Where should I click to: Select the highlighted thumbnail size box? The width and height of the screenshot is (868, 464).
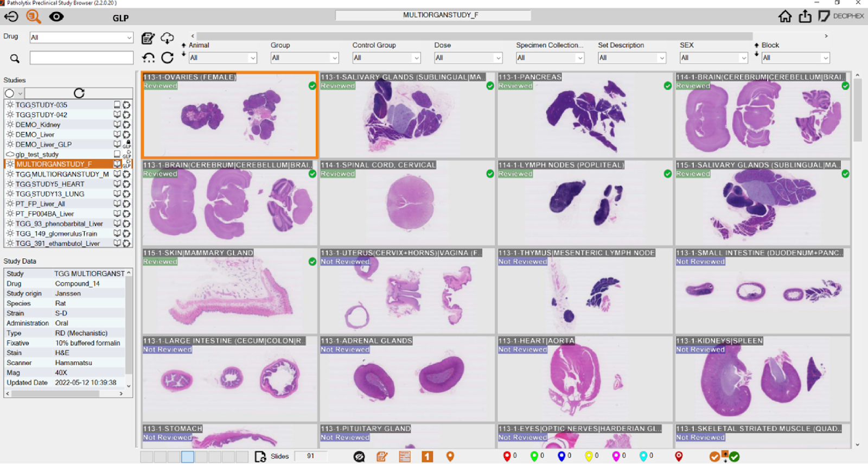pyautogui.click(x=188, y=456)
